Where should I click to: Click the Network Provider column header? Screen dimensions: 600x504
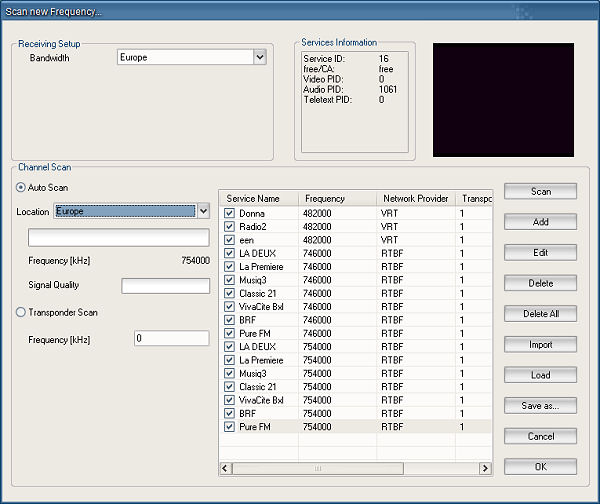(415, 198)
